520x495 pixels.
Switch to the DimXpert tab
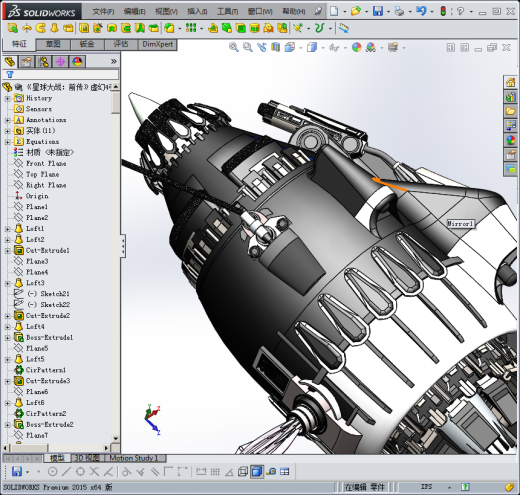tap(158, 44)
